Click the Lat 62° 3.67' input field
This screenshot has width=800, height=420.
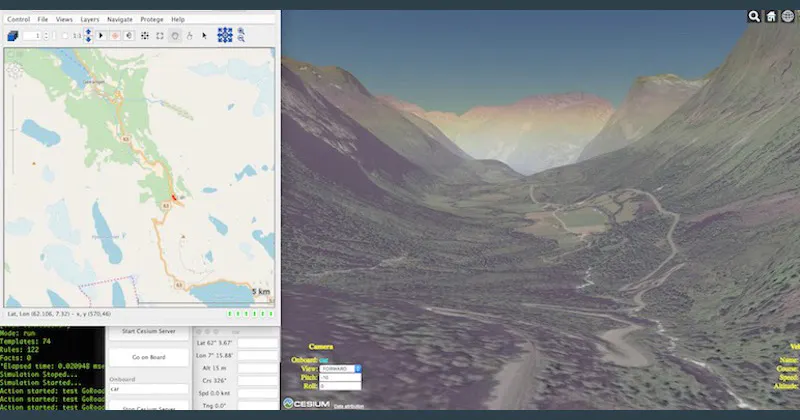pyautogui.click(x=258, y=343)
